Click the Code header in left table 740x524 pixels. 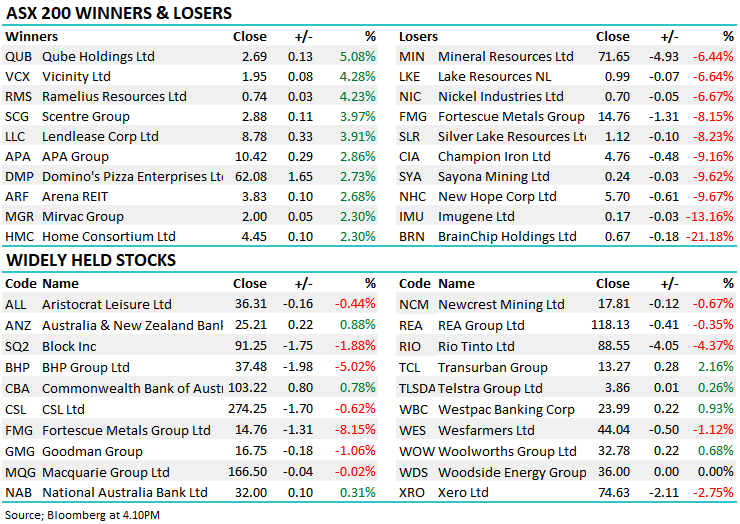[20, 284]
